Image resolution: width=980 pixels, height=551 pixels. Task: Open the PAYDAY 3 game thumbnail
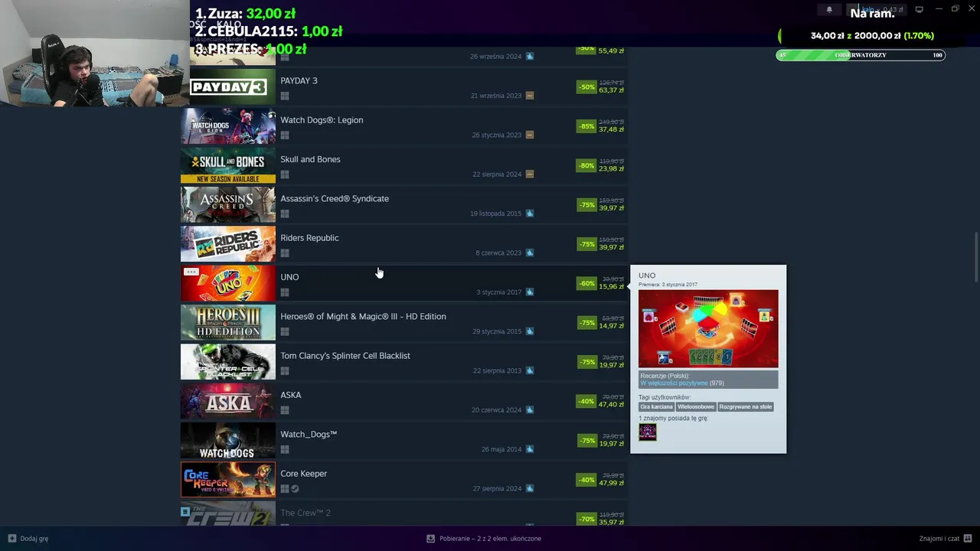[x=228, y=87]
